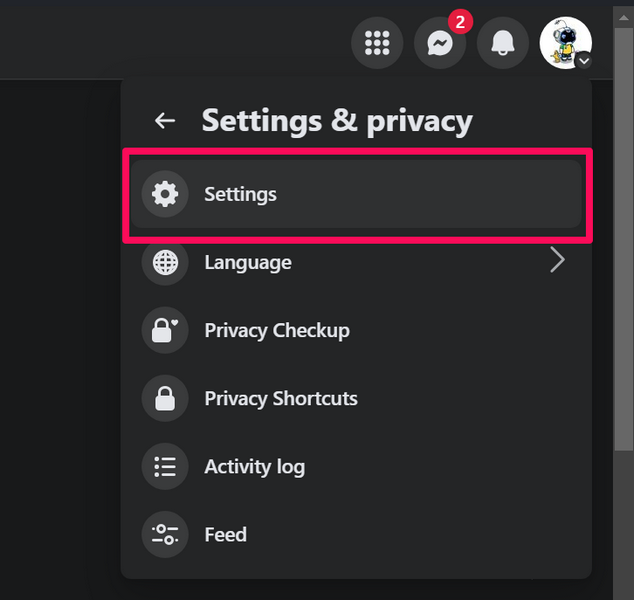The height and width of the screenshot is (600, 634).
Task: Expand the Language submenu chevron
Action: coord(557,262)
